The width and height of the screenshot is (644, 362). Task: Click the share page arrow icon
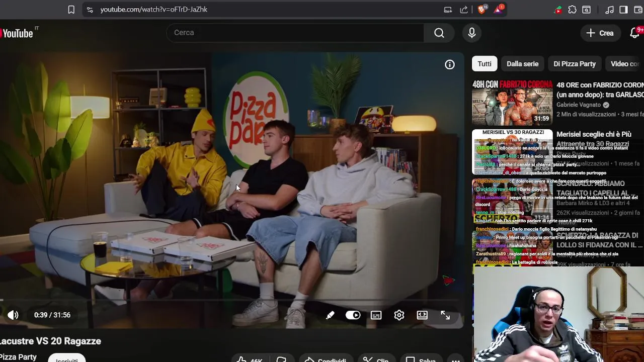(x=464, y=10)
